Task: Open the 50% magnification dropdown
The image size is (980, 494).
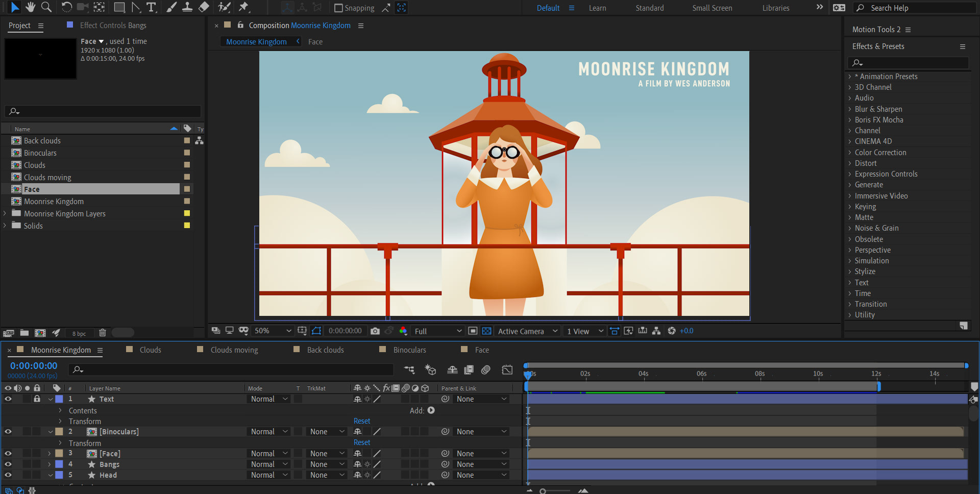Action: tap(273, 331)
